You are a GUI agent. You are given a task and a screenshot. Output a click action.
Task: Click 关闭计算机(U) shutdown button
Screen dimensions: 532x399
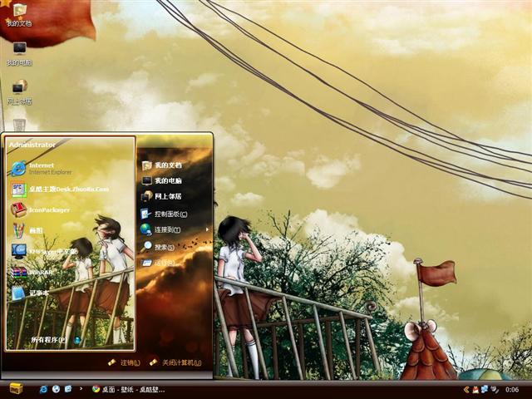(x=175, y=362)
